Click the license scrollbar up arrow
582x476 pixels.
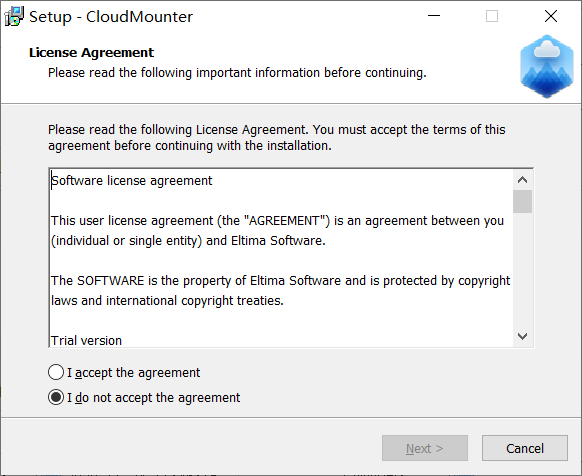click(x=522, y=180)
